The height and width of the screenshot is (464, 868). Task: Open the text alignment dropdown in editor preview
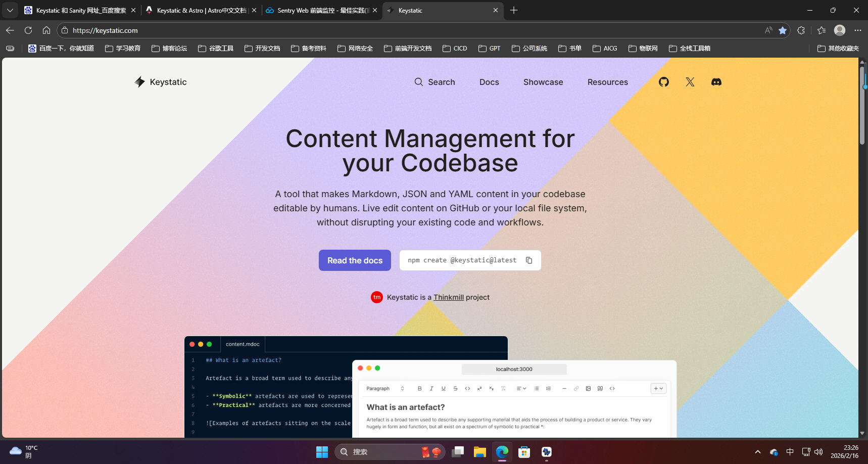click(x=521, y=389)
